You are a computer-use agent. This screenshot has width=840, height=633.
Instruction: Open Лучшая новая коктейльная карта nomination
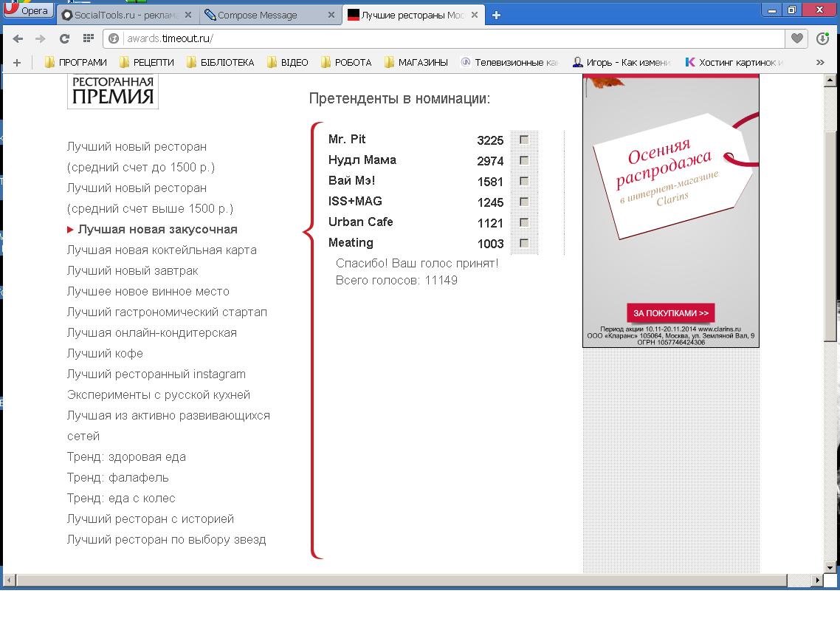coord(162,250)
